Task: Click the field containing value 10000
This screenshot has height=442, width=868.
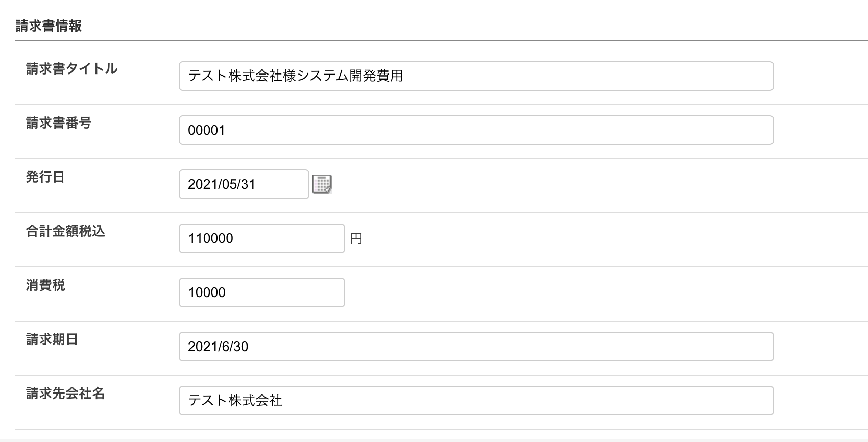Action: [x=261, y=292]
